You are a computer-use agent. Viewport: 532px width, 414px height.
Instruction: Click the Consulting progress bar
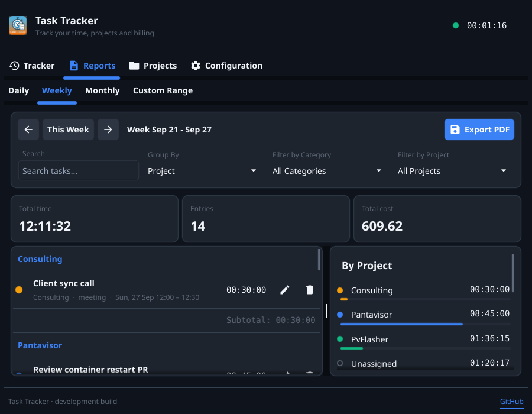[x=426, y=299]
